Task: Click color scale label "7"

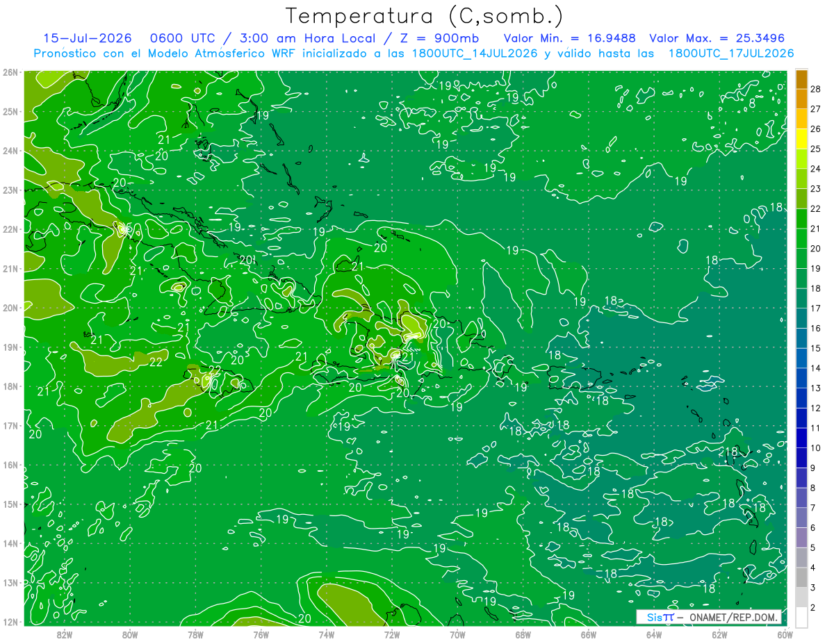Action: 813,508
